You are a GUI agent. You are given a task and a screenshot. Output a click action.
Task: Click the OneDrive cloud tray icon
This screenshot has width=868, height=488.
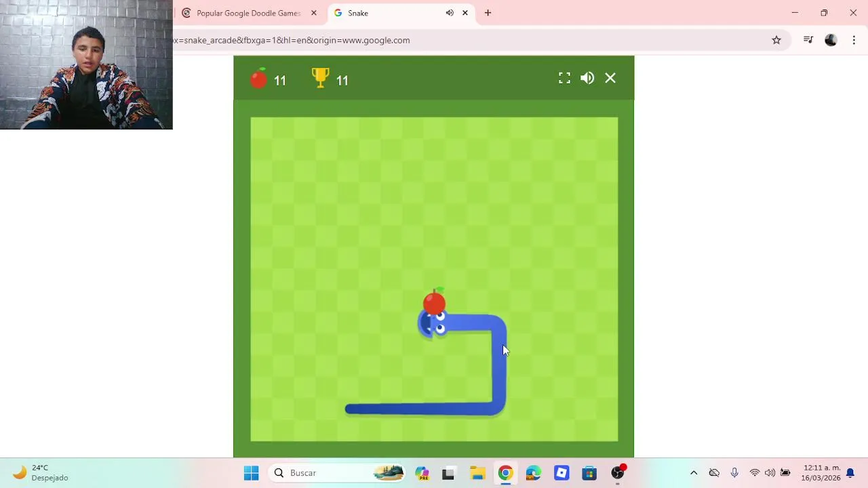click(714, 473)
